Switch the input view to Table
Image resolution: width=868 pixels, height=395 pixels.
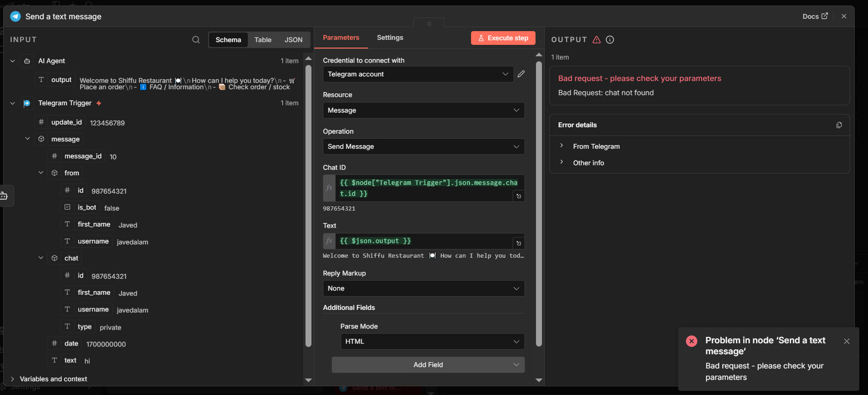coord(263,40)
